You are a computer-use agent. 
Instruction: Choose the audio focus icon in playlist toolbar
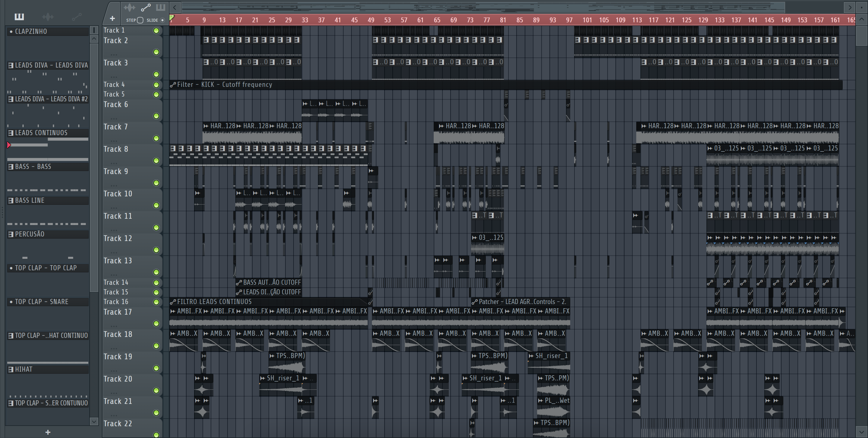click(x=129, y=8)
